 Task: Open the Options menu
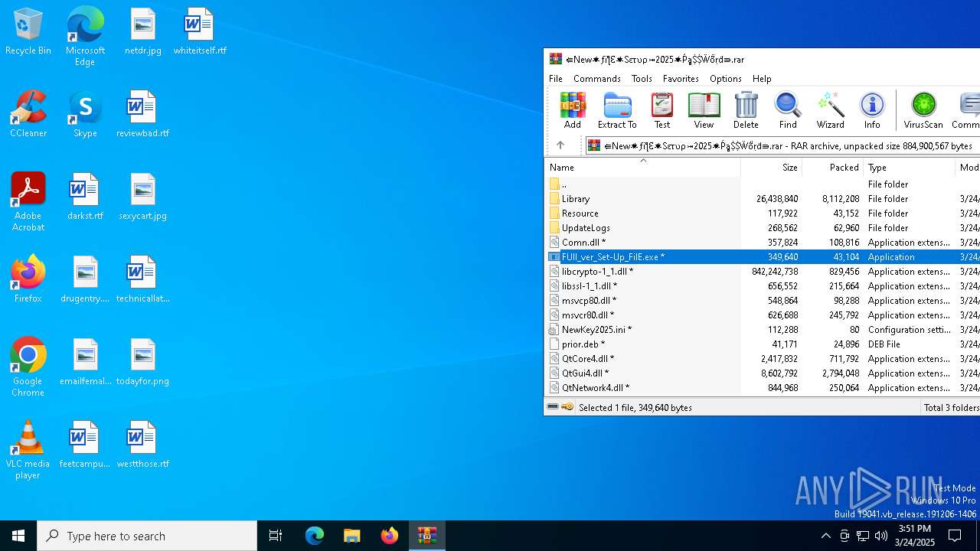pos(726,79)
